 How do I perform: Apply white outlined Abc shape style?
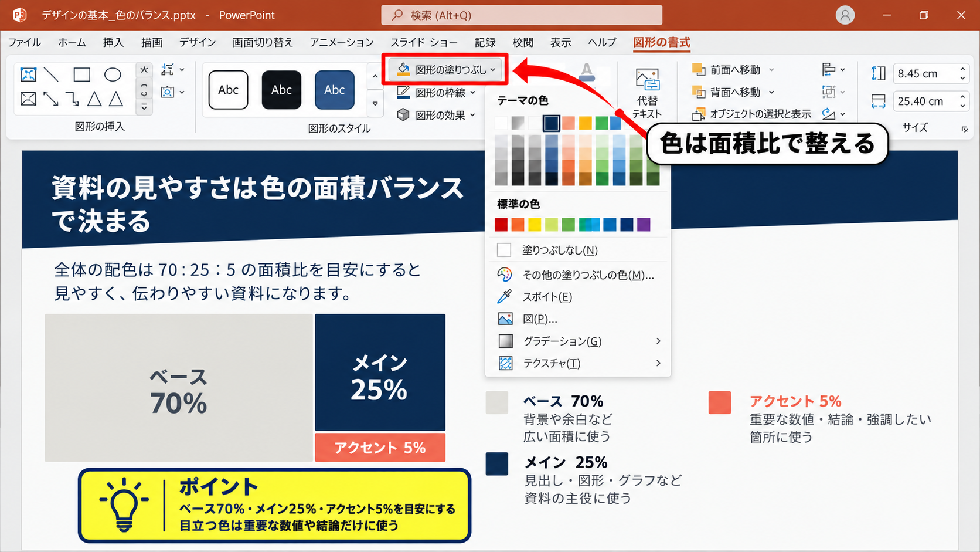tap(228, 90)
